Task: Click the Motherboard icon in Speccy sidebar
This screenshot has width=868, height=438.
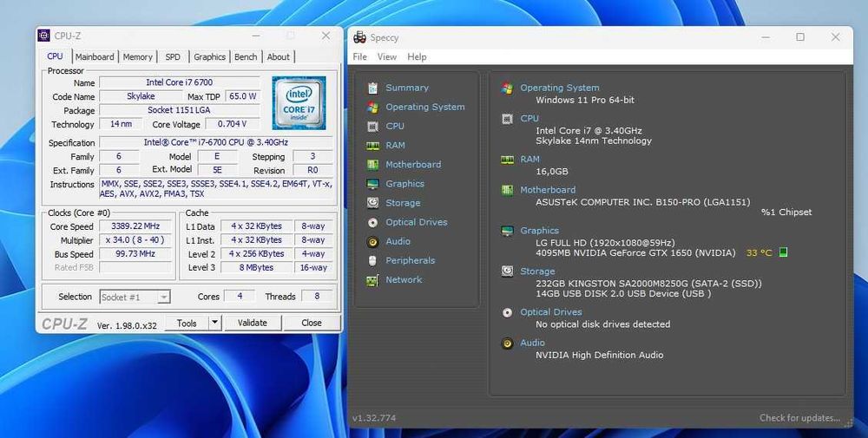Action: click(x=373, y=165)
